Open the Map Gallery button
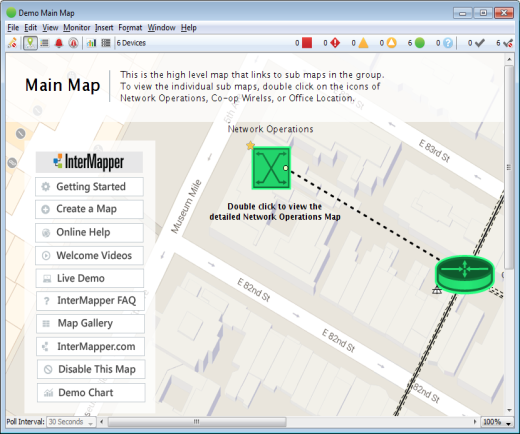This screenshot has height=434, width=520. (90, 323)
